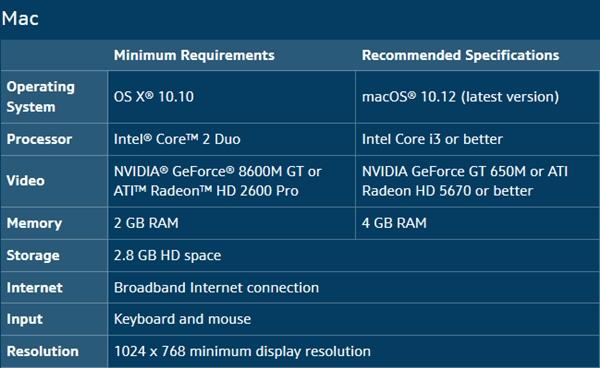The height and width of the screenshot is (368, 600).
Task: Click Intel Core i3 or better cell
Action: [478, 139]
